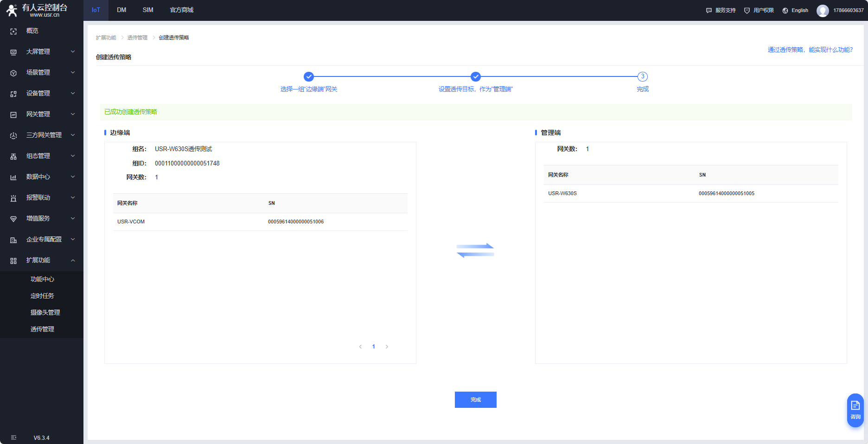Click the 概览 overview icon in sidebar
The image size is (868, 444).
(x=13, y=31)
